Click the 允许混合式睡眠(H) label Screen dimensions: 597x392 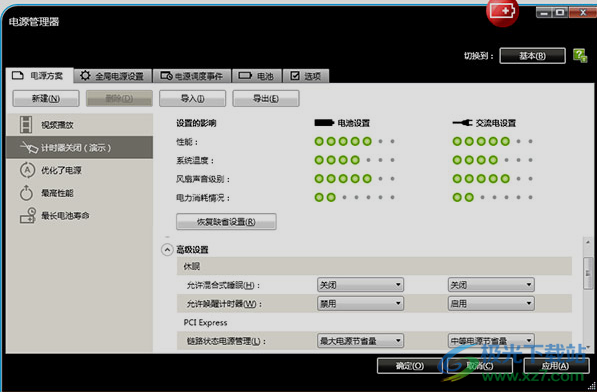pyautogui.click(x=224, y=285)
